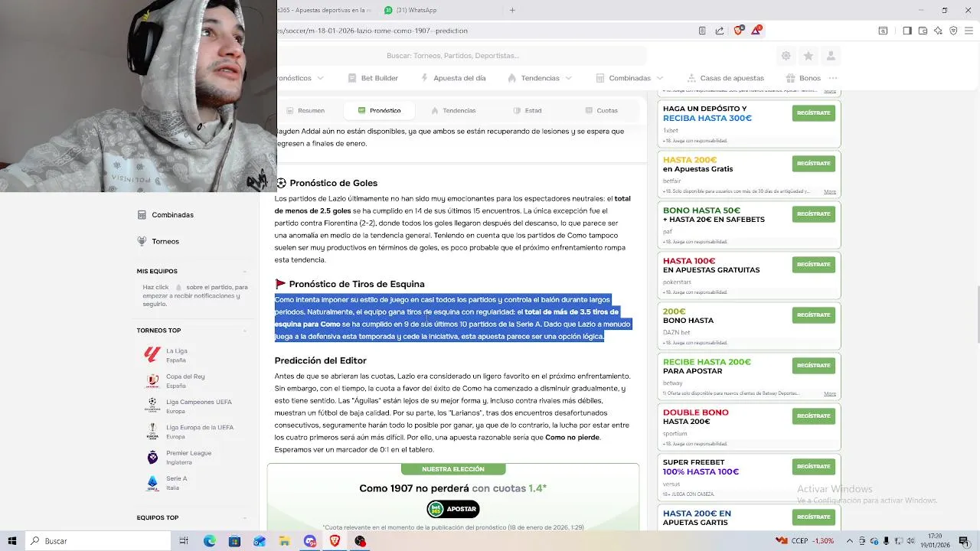The image size is (980, 551).
Task: Click the Serie A logo icon
Action: pos(152,483)
